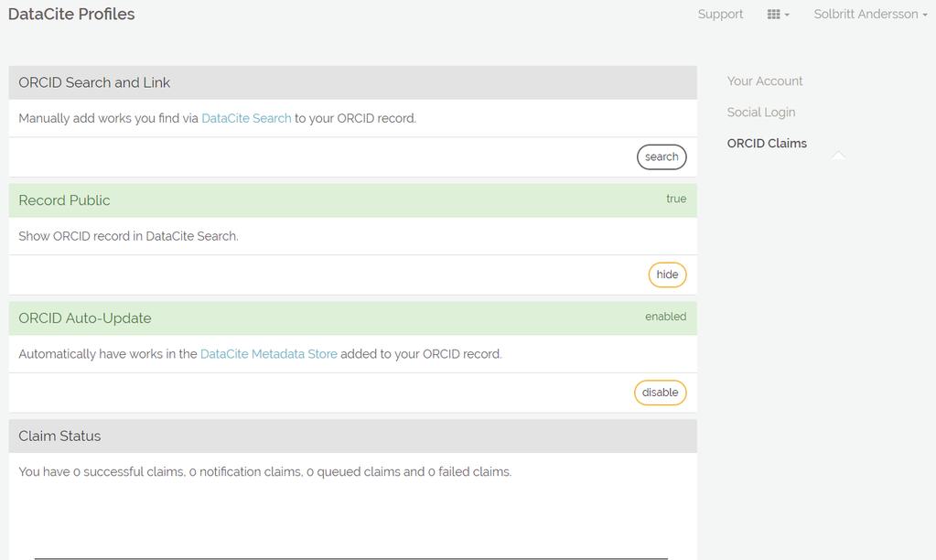
Task: Go to DataCite Profiles home title
Action: tap(71, 14)
